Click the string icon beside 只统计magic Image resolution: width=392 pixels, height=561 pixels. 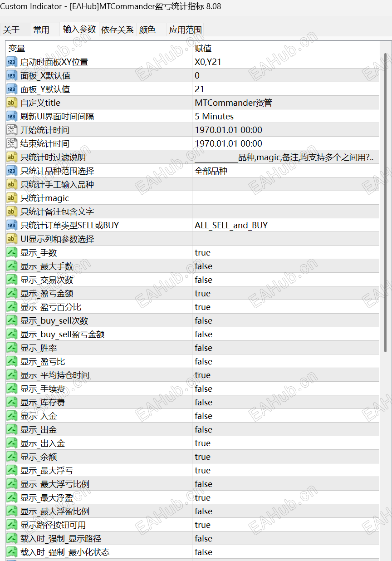pos(12,198)
